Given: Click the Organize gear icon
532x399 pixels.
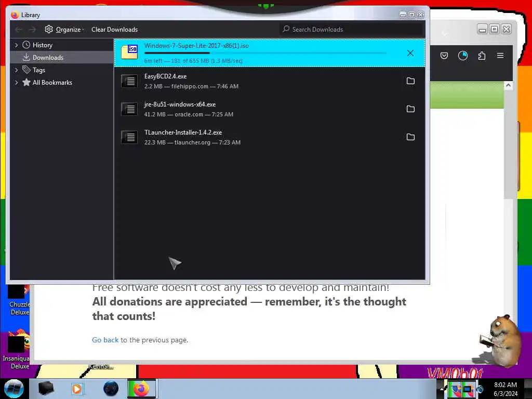Looking at the screenshot, I should (49, 29).
